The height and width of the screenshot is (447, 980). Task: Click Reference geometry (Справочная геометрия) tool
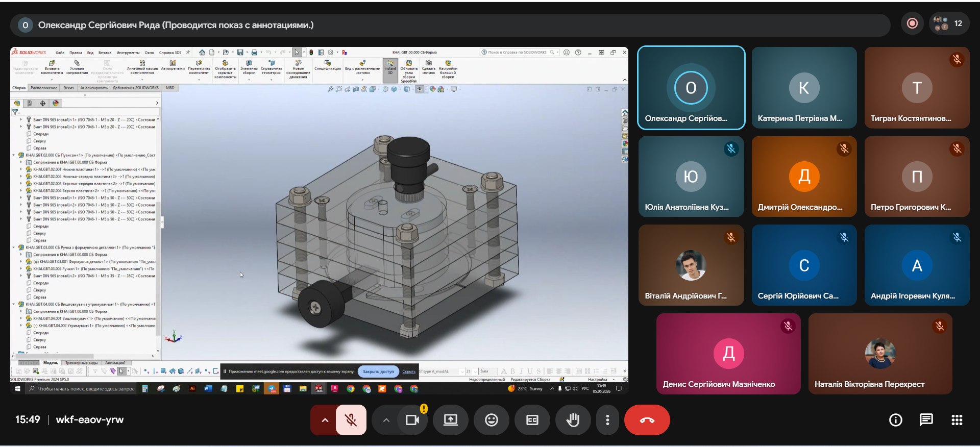click(271, 67)
